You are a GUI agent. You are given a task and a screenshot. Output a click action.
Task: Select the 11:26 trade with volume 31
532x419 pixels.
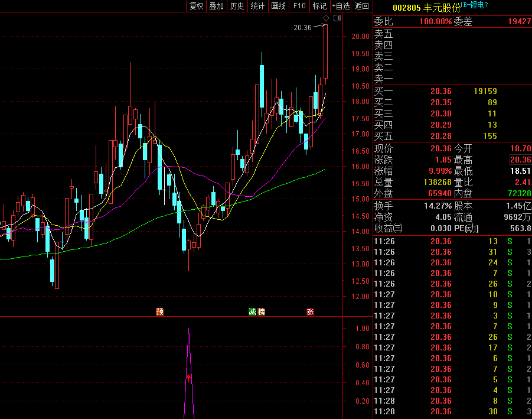pos(452,252)
